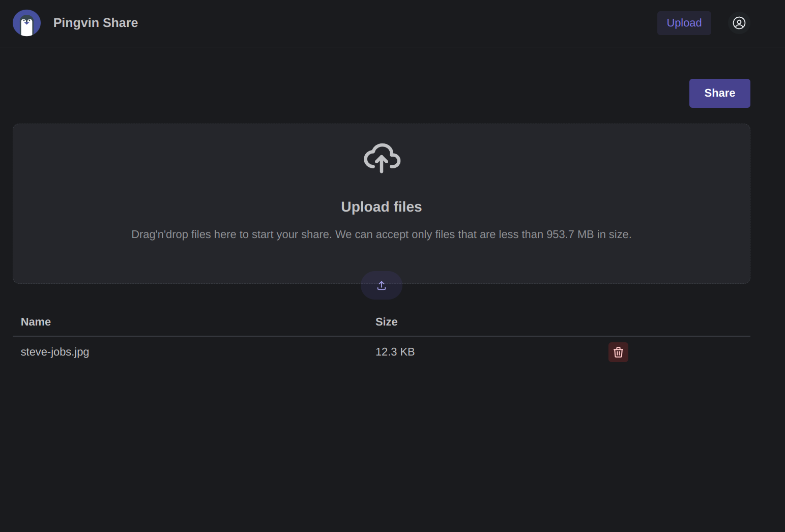The image size is (785, 532).
Task: Open the user account menu icon
Action: tap(739, 23)
